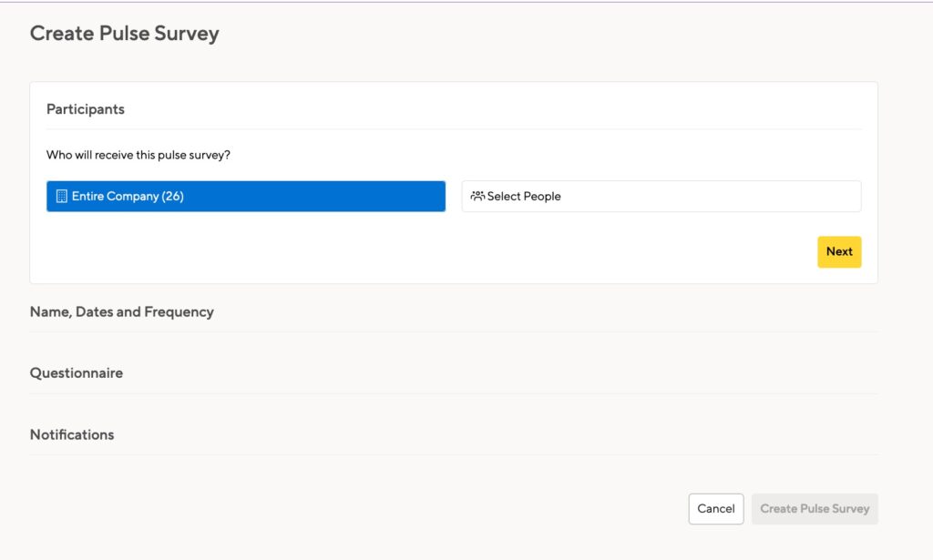Choose Entire Company (26) as recipients

click(246, 196)
